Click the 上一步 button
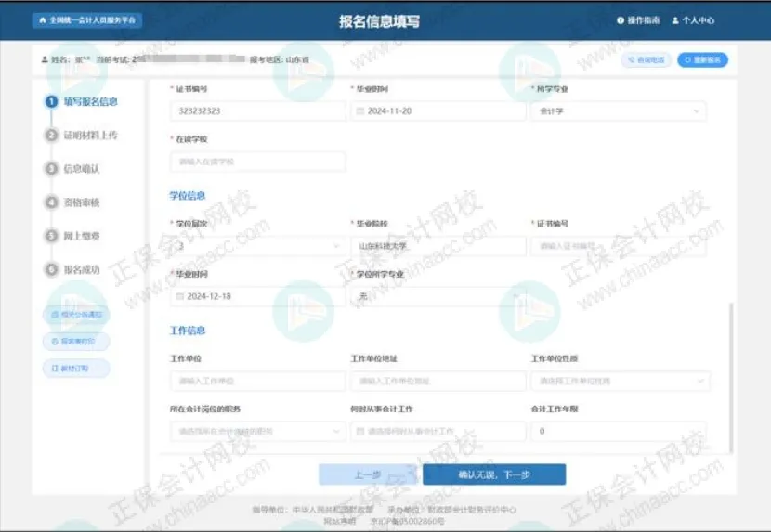The height and width of the screenshot is (532, 771). pos(368,474)
